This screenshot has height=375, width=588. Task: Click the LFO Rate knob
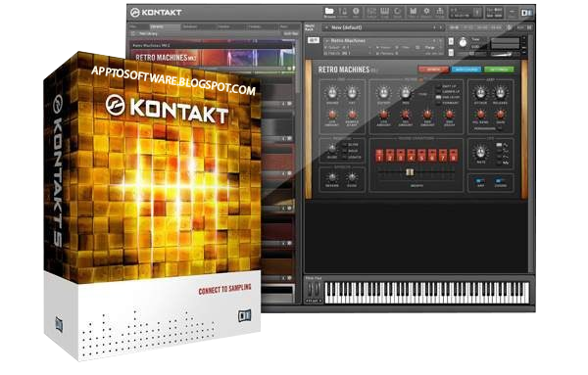click(x=480, y=153)
